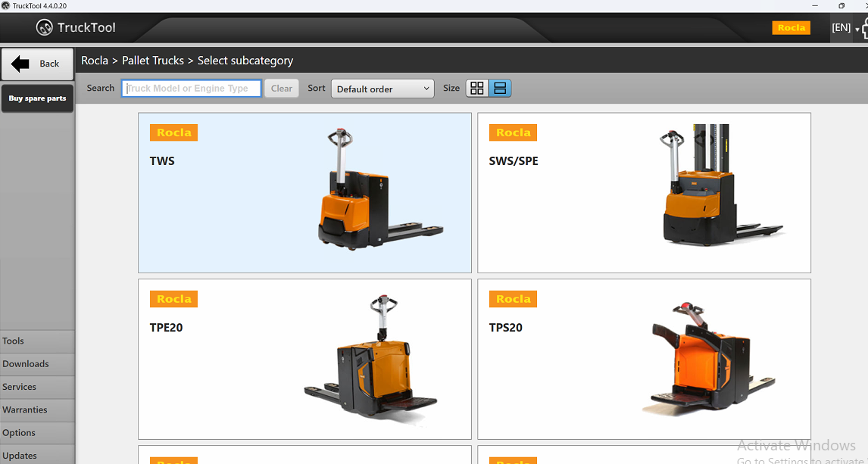This screenshot has height=464, width=868.
Task: Open the Sort Default order dropdown
Action: pos(382,89)
